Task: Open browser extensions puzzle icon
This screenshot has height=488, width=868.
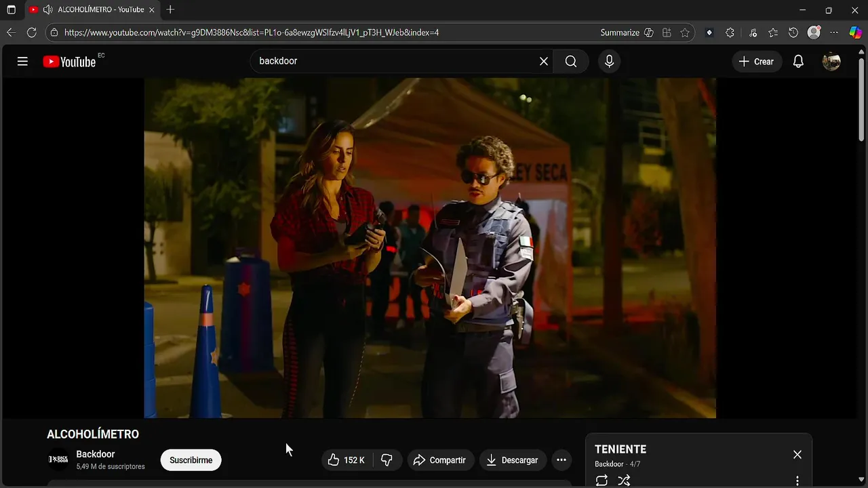Action: coord(730,33)
